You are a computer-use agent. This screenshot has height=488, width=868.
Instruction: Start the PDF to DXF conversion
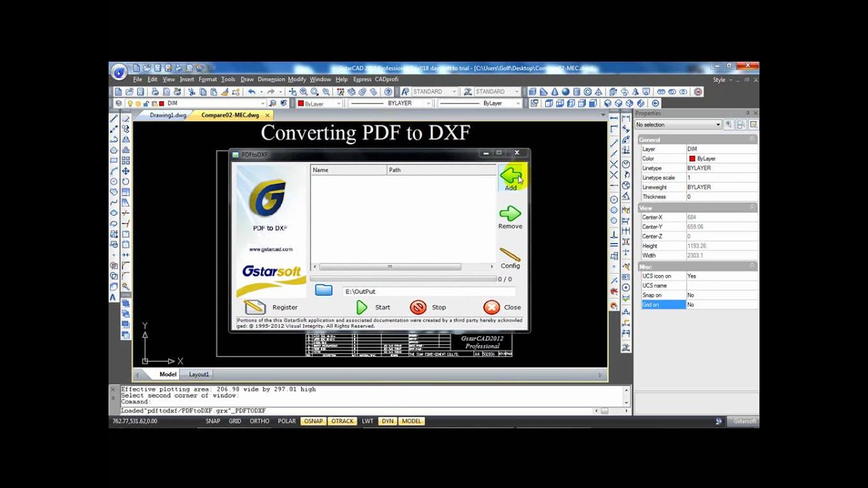pos(373,307)
